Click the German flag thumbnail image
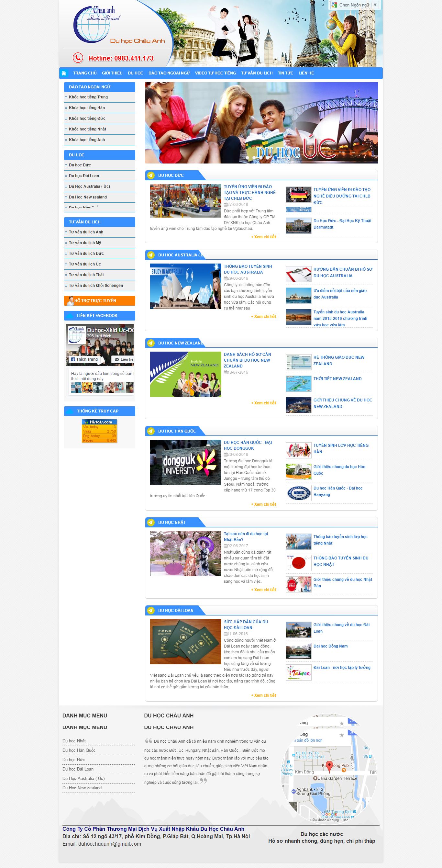 298,195
